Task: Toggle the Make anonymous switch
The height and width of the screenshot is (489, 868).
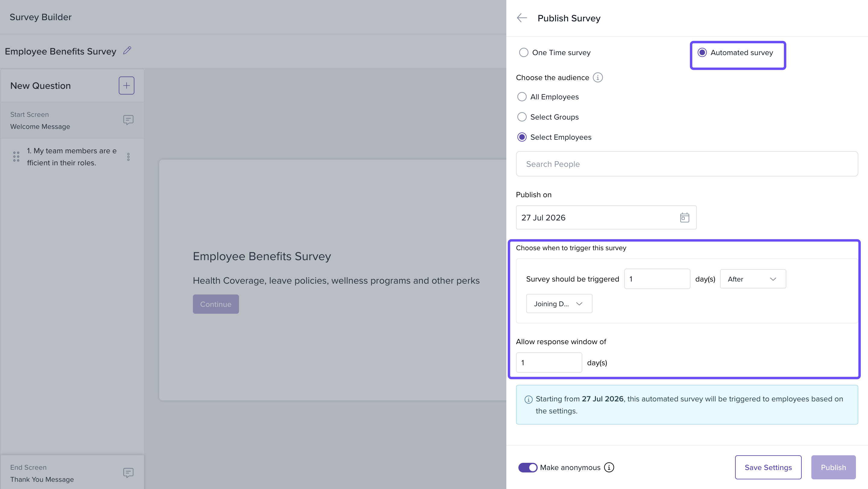Action: [x=528, y=467]
